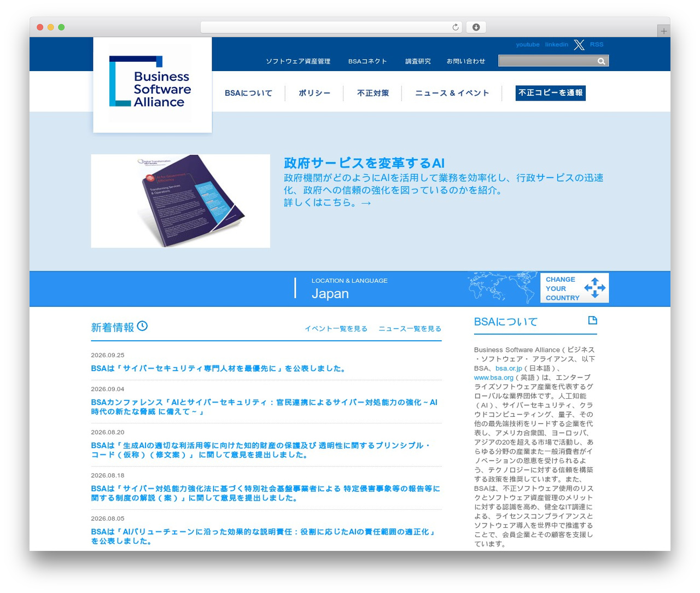
Task: Click the 2026.08.05 date text
Action: pos(108,519)
